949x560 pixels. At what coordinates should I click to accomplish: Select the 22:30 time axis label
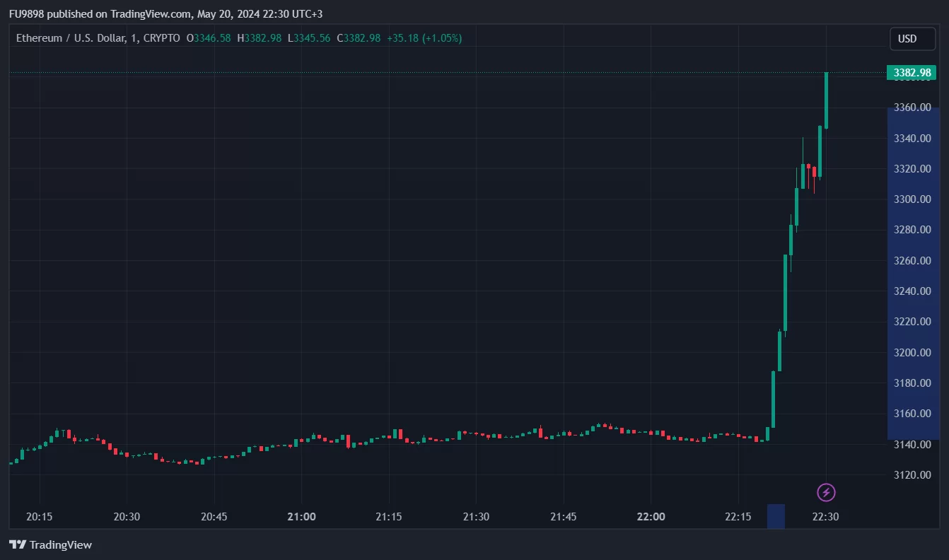[x=825, y=517]
